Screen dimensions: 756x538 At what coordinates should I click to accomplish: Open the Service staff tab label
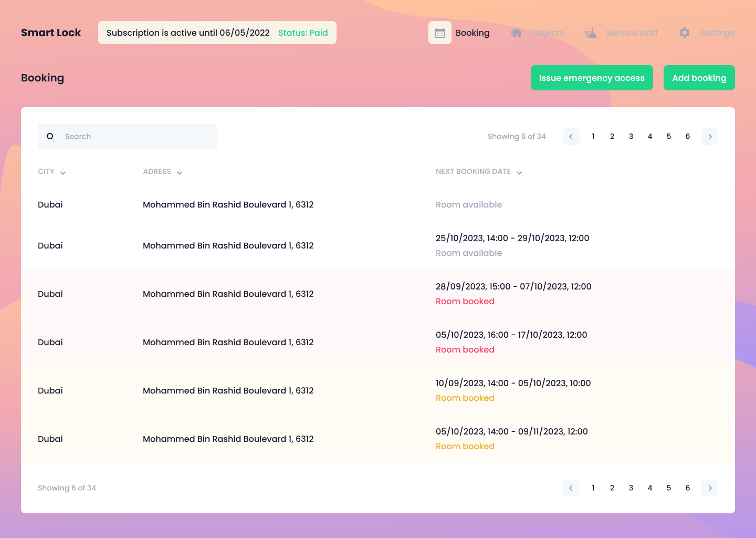tap(632, 33)
